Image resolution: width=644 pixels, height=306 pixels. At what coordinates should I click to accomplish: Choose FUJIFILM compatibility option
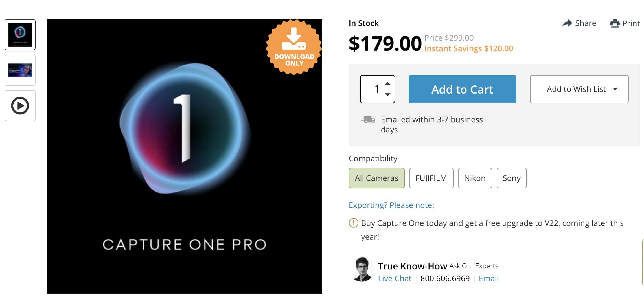pyautogui.click(x=431, y=178)
